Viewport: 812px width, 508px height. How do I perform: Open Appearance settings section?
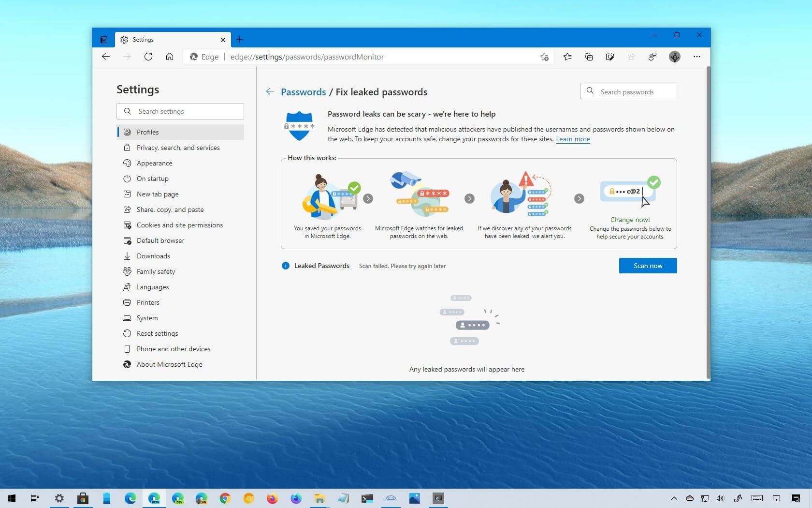[x=180, y=163]
